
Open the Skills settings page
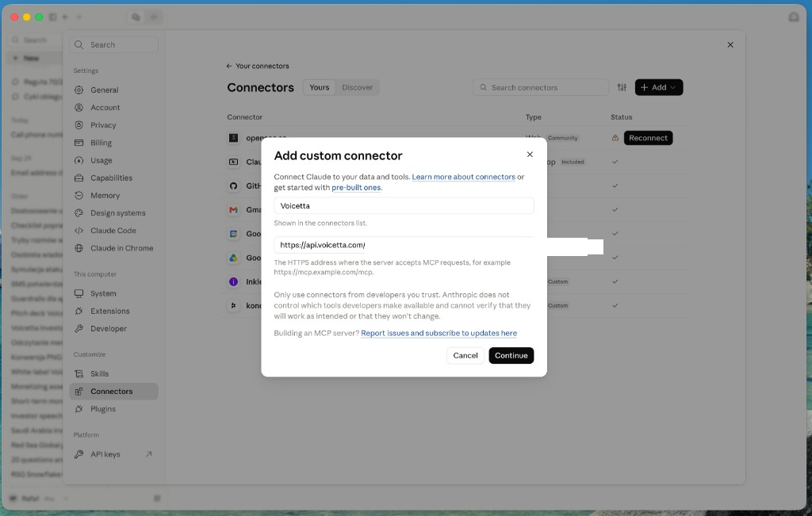tap(113, 373)
